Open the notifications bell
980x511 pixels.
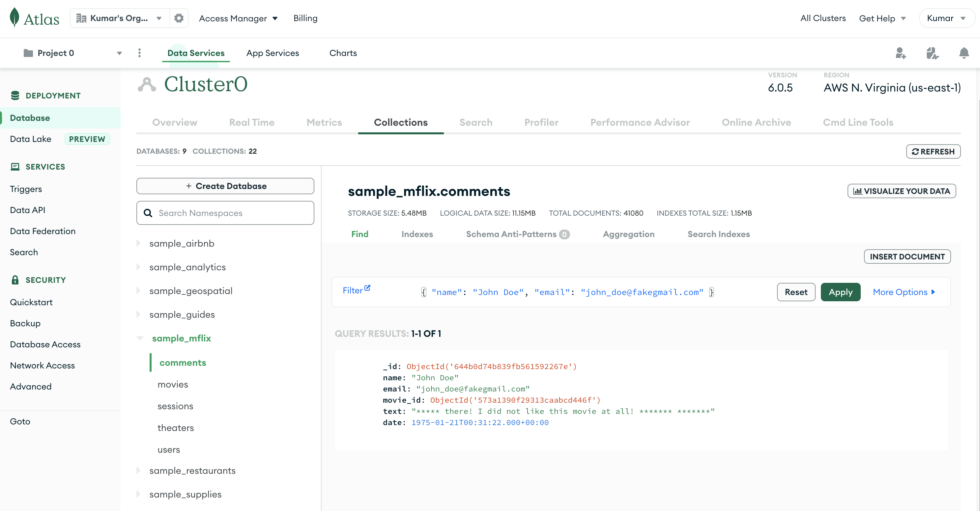(x=964, y=53)
